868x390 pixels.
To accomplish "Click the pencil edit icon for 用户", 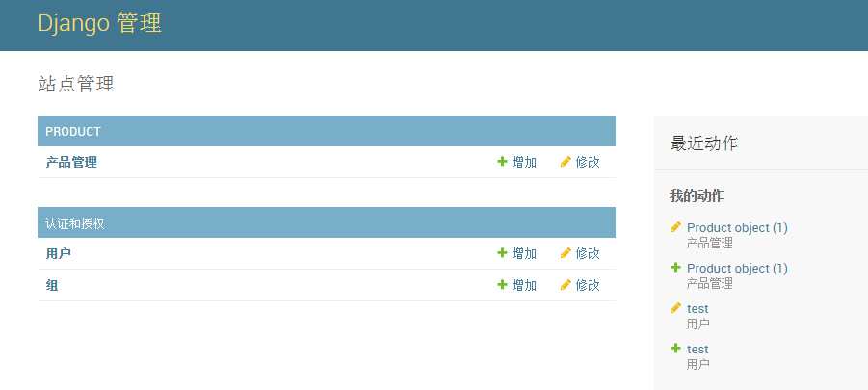I will click(566, 253).
